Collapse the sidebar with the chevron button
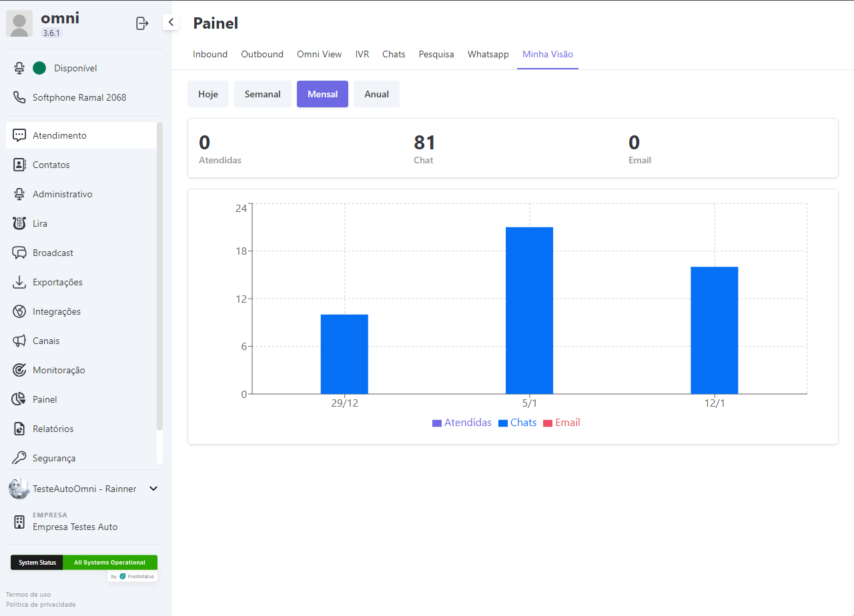The width and height of the screenshot is (854, 616). click(x=171, y=23)
